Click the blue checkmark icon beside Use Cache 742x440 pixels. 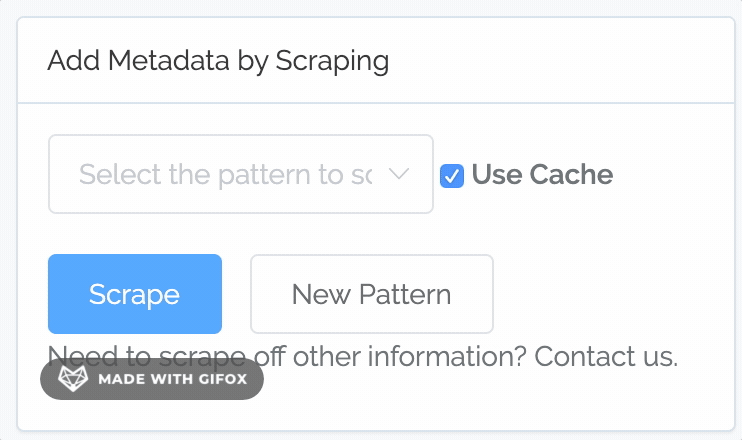click(452, 176)
